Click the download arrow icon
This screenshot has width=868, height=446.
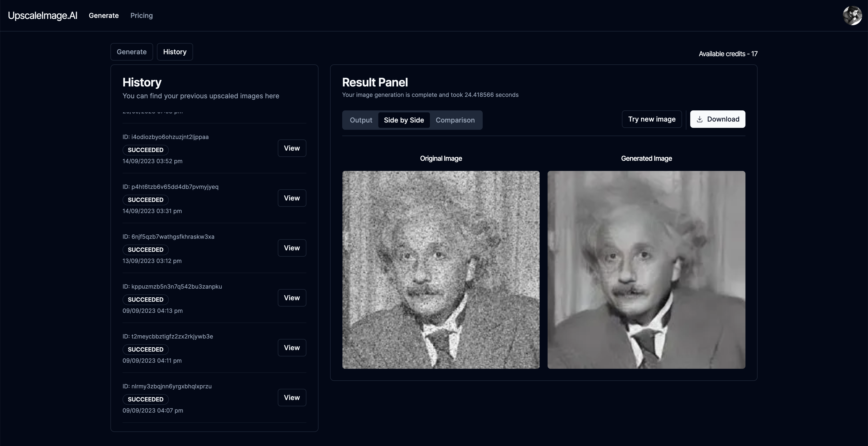(x=699, y=119)
